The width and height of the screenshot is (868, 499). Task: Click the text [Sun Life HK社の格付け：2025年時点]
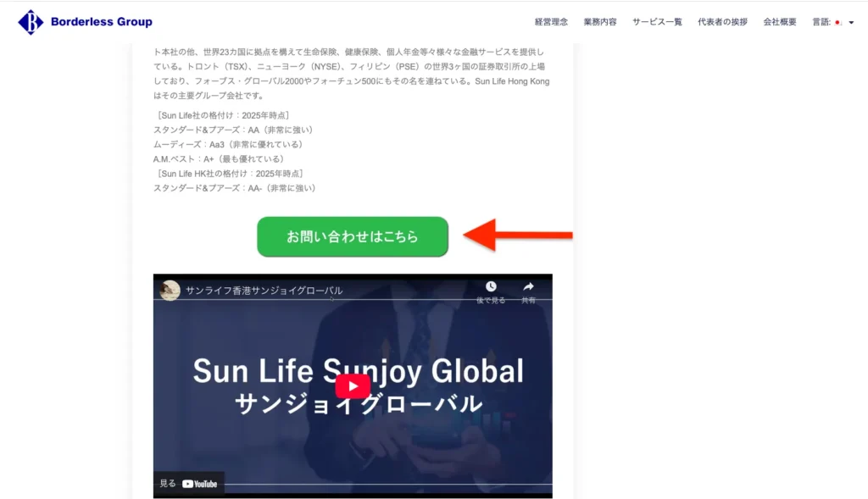pyautogui.click(x=230, y=174)
